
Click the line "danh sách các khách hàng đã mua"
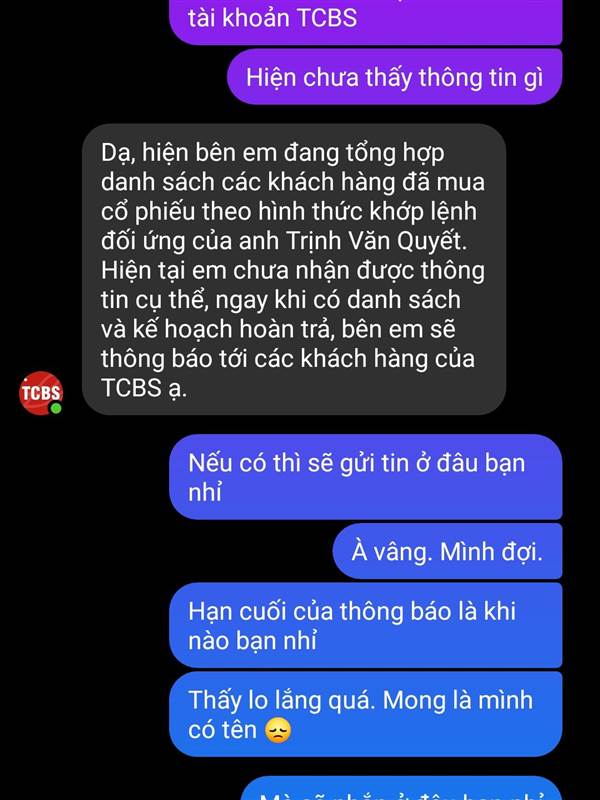tap(293, 182)
